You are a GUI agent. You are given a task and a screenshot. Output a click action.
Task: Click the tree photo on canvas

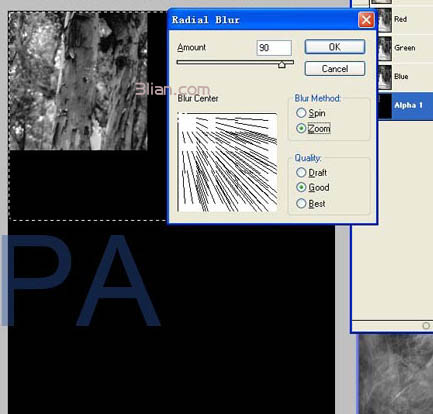pyautogui.click(x=78, y=81)
